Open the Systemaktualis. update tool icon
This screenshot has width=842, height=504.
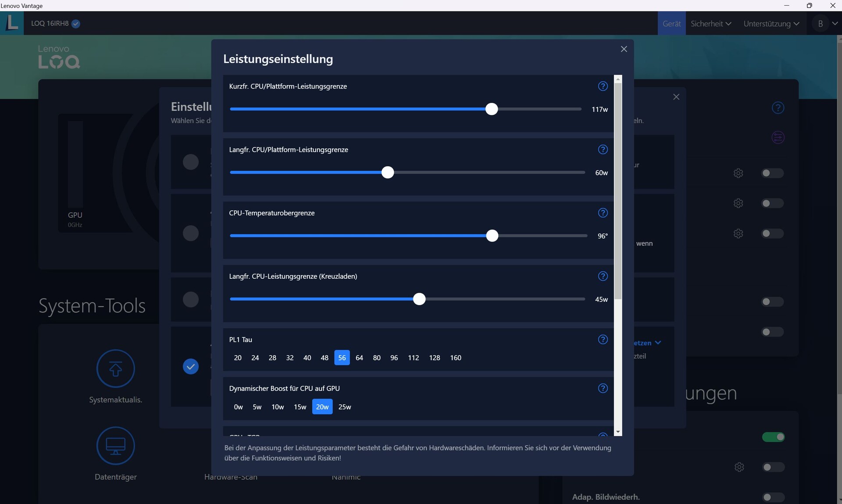pyautogui.click(x=115, y=369)
